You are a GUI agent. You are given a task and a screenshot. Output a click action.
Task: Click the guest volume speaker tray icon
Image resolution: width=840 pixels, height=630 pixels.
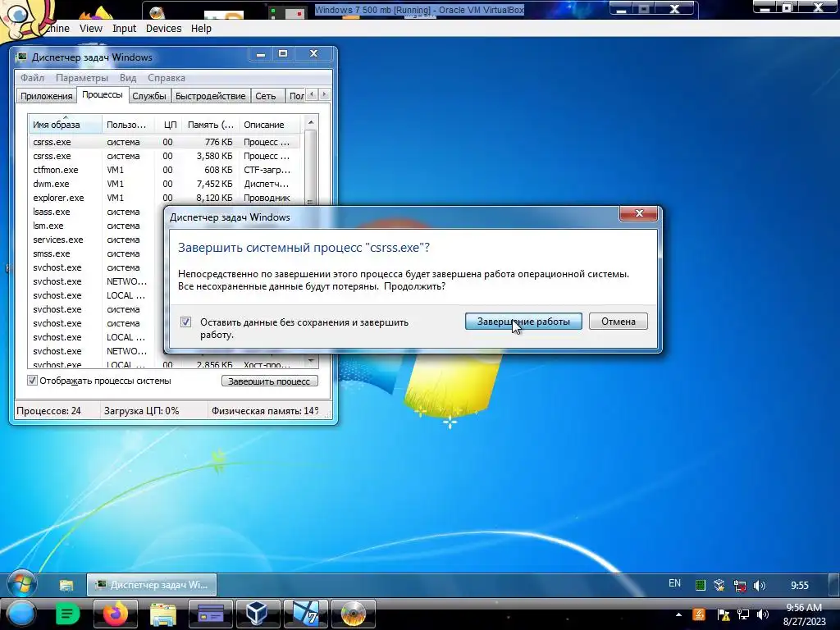coord(759,586)
